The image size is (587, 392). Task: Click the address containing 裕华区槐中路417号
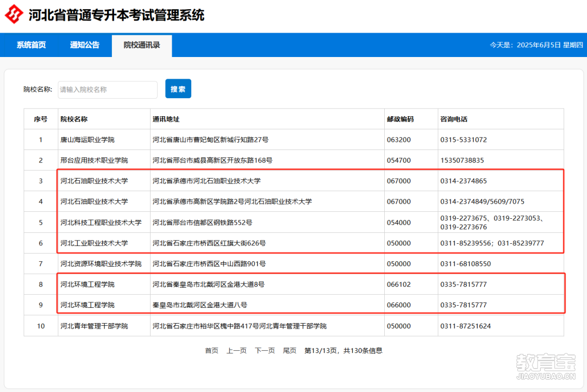[239, 326]
